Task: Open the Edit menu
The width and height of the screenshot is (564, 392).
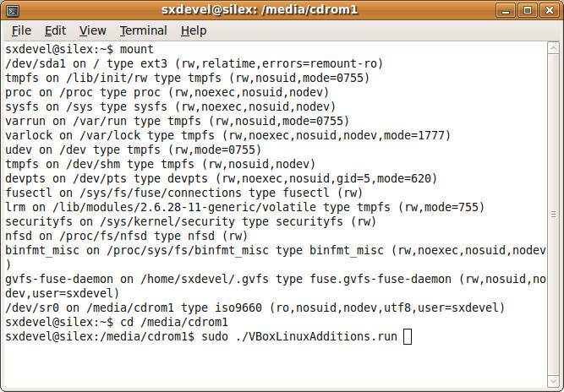Action: 55,31
